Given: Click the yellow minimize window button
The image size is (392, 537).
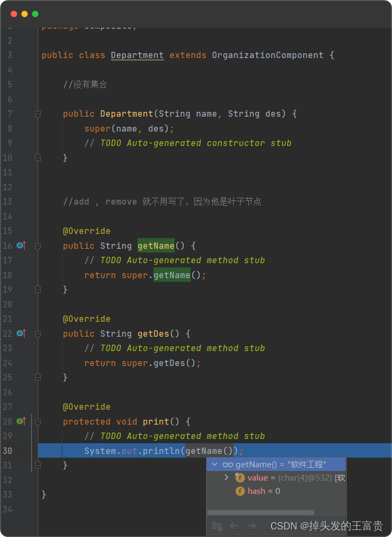Looking at the screenshot, I should point(24,14).
